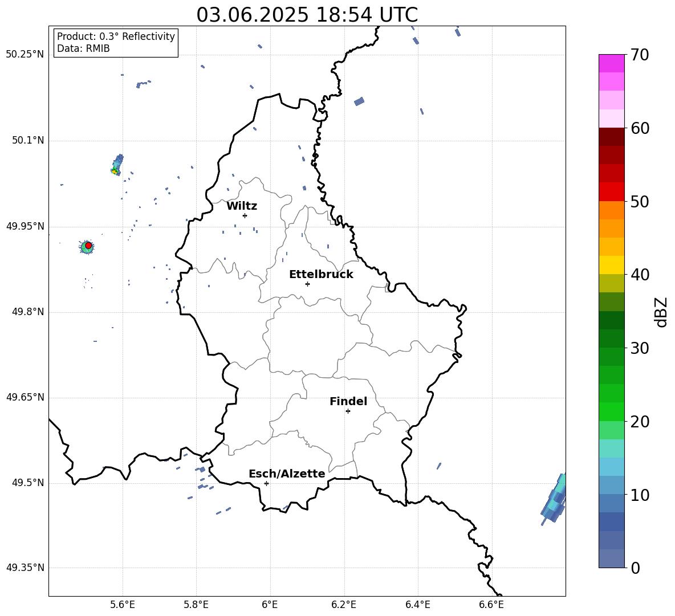Click the colorbar label 0
The image size is (675, 616).
635,568
